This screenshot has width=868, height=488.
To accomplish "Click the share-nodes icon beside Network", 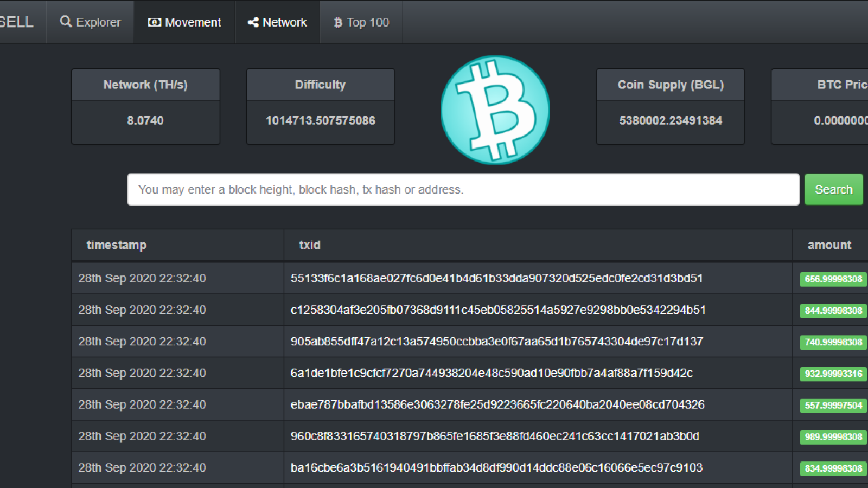I will tap(253, 22).
